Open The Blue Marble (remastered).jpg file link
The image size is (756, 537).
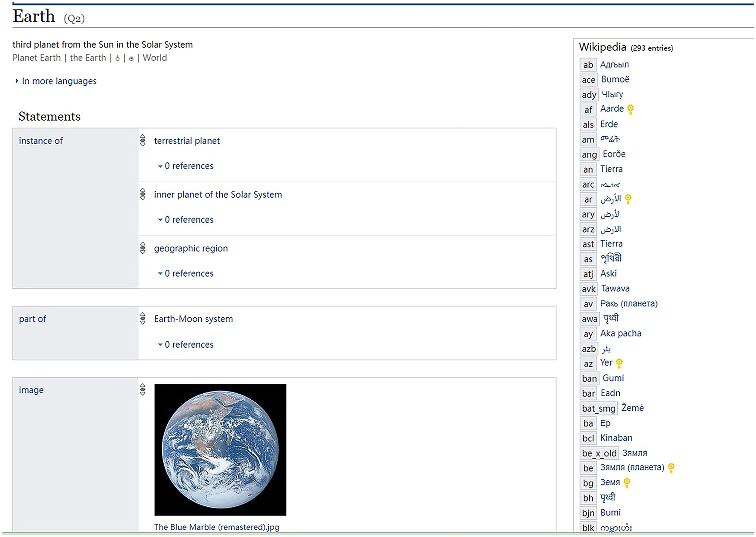(x=217, y=527)
